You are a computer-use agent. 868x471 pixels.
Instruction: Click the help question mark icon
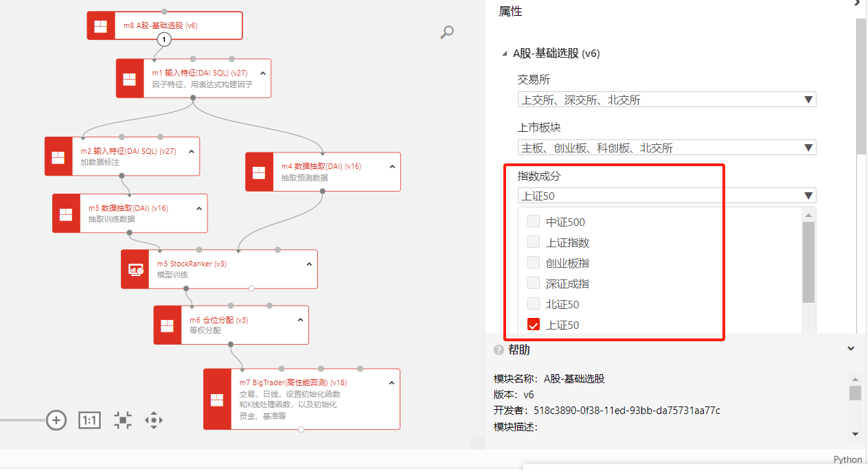pyautogui.click(x=499, y=350)
